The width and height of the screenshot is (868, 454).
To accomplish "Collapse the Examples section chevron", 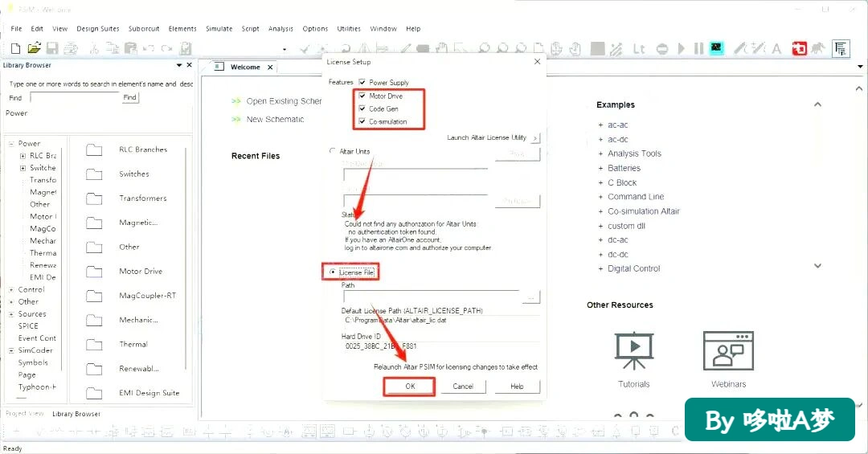I will (817, 104).
